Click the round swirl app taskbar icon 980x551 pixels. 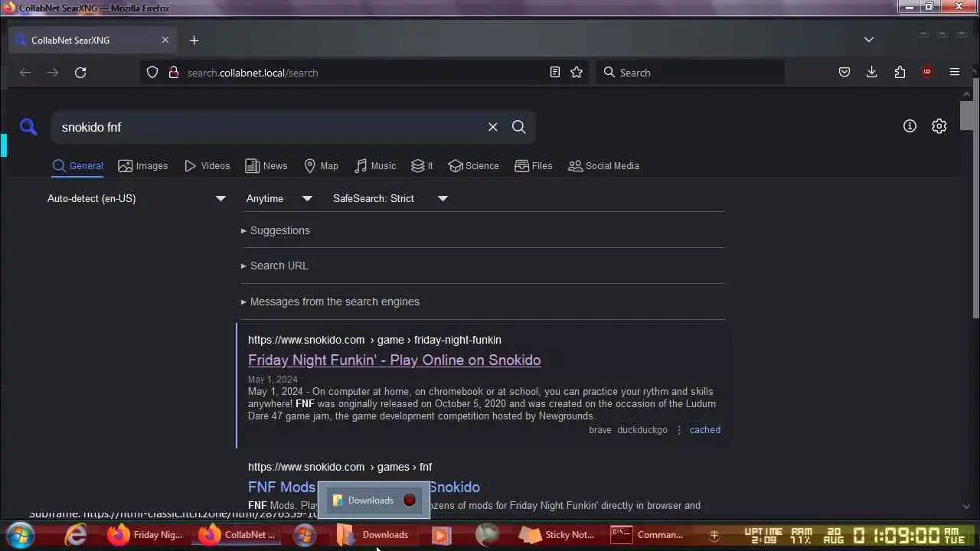pyautogui.click(x=487, y=535)
